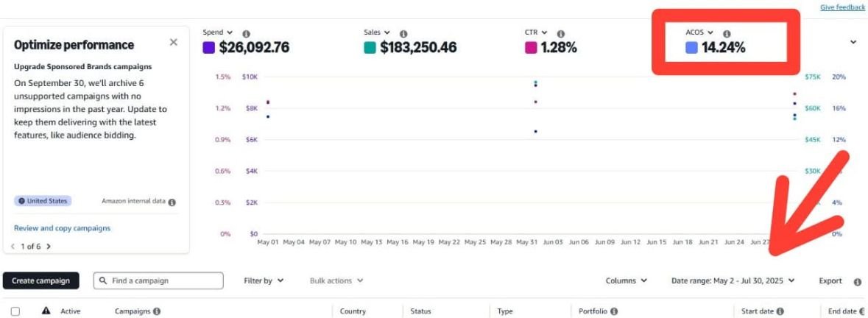
Task: Click the ACOS metric info icon
Action: click(727, 34)
